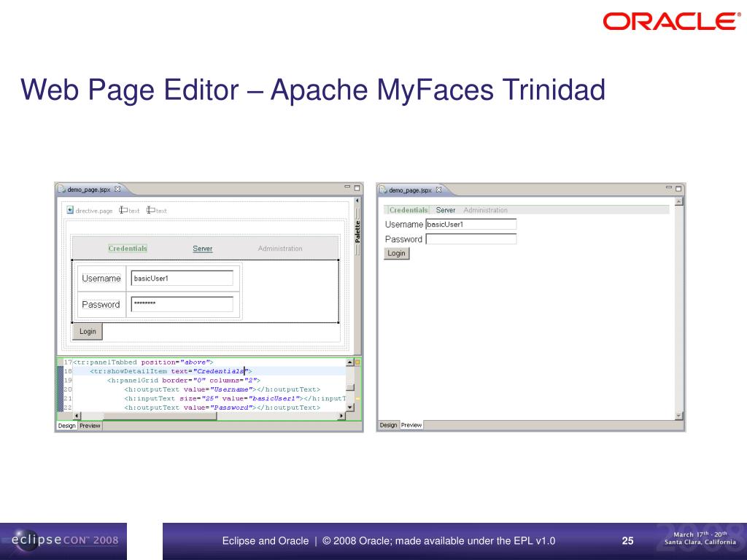Switch to Preview tab in left editor
The image size is (747, 560).
point(90,426)
